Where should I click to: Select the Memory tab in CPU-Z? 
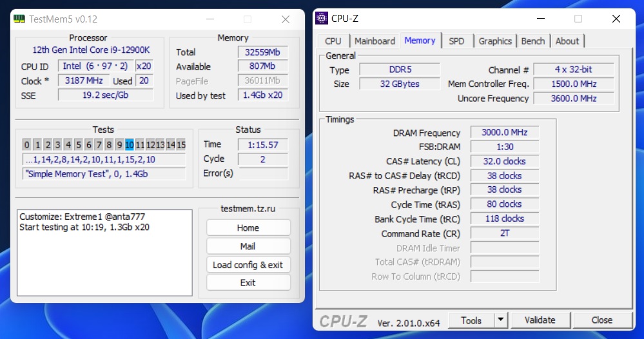(x=420, y=40)
